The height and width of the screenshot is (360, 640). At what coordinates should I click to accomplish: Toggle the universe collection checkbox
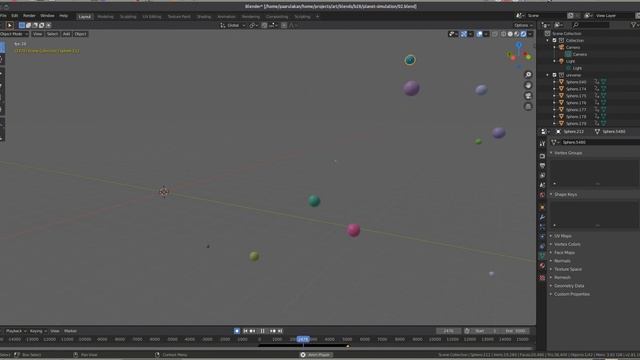pyautogui.click(x=554, y=75)
